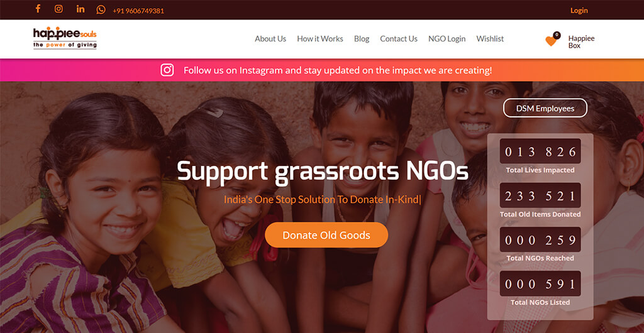The height and width of the screenshot is (333, 644).
Task: Open the How it Works page
Action: 320,38
